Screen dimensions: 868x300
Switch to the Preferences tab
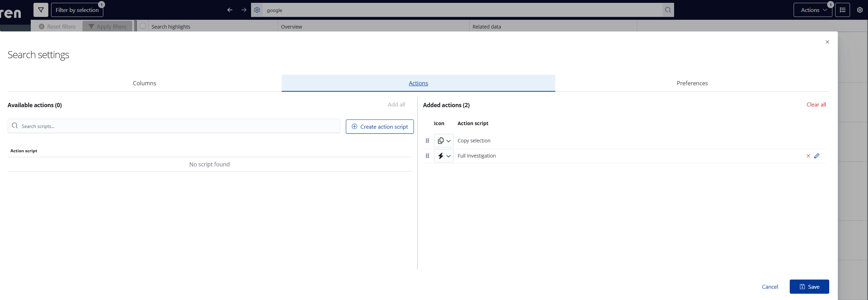tap(692, 83)
